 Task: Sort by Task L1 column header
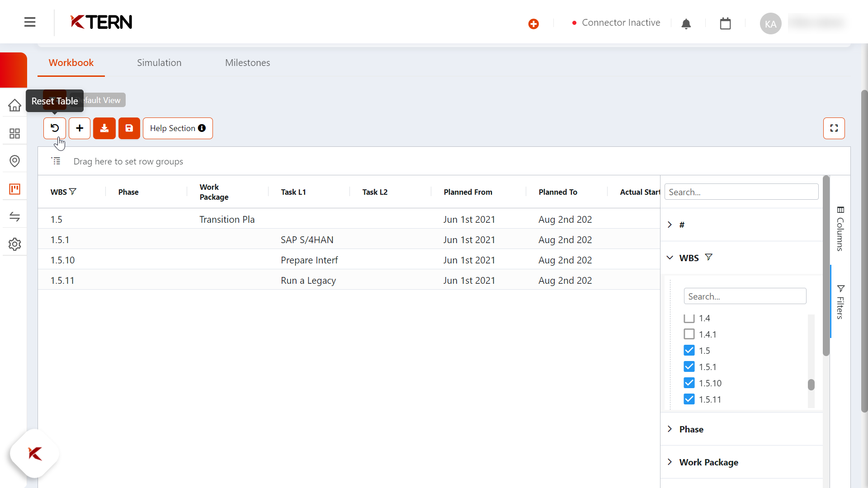pos(293,192)
